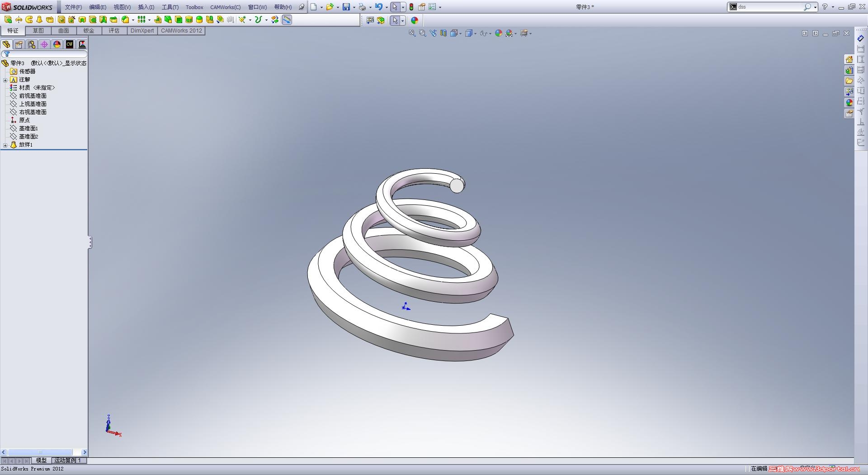Open the 插入(I) menu
868x475 pixels.
146,7
